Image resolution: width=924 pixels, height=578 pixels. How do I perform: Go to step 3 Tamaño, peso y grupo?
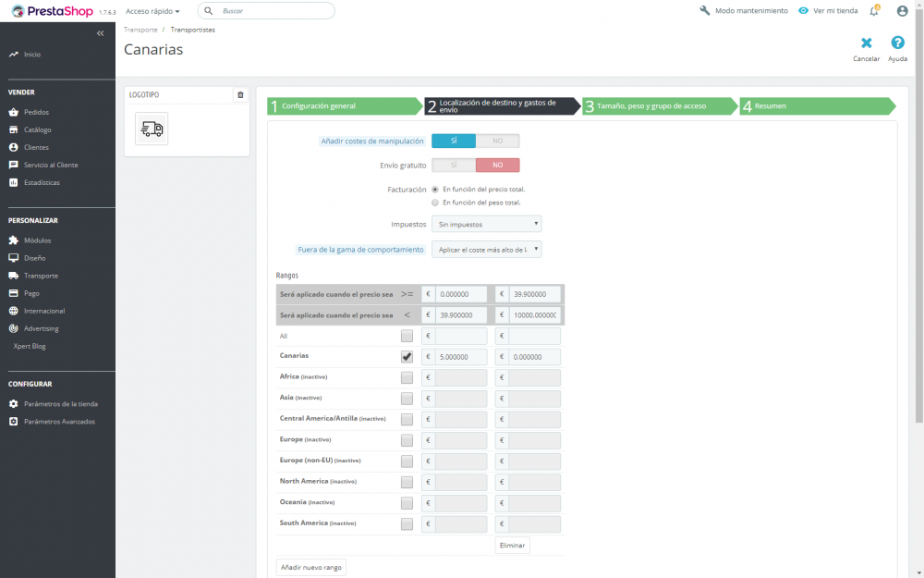tap(660, 106)
